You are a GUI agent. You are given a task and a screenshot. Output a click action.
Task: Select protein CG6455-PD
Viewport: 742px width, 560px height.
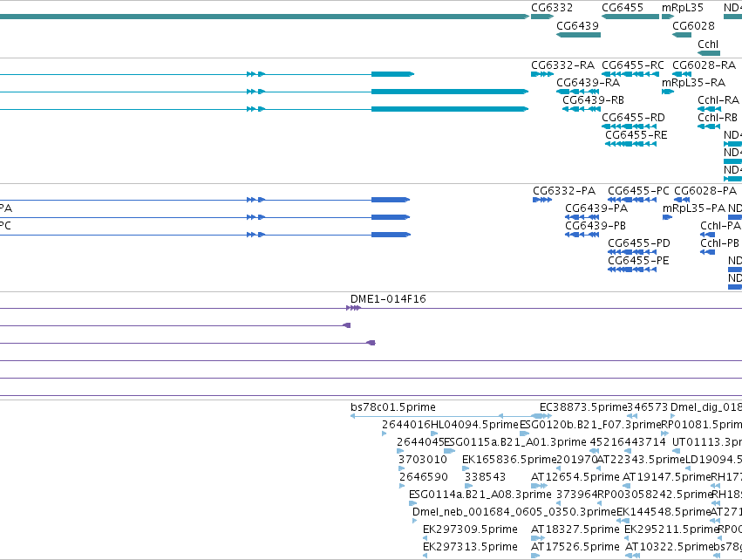[639, 242]
